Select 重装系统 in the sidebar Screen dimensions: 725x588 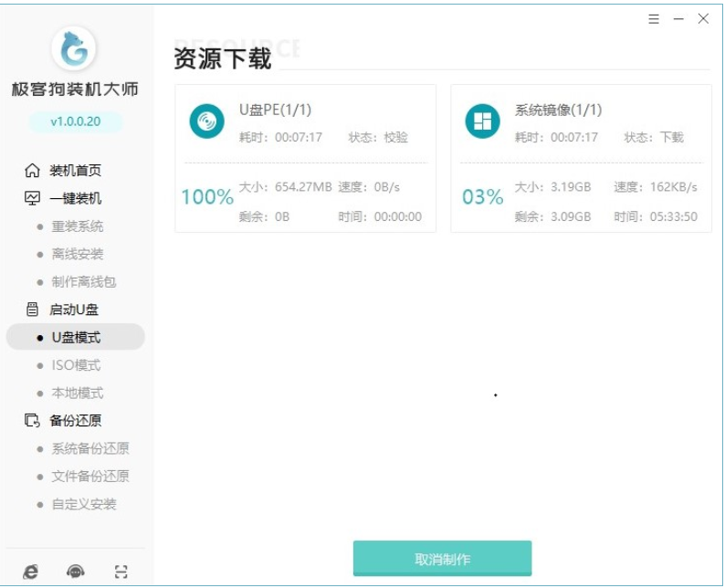[x=77, y=226]
